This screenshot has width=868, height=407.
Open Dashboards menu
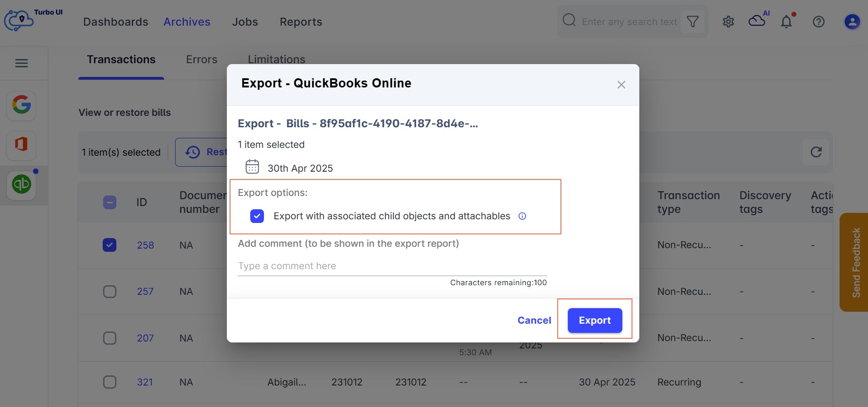coord(115,22)
